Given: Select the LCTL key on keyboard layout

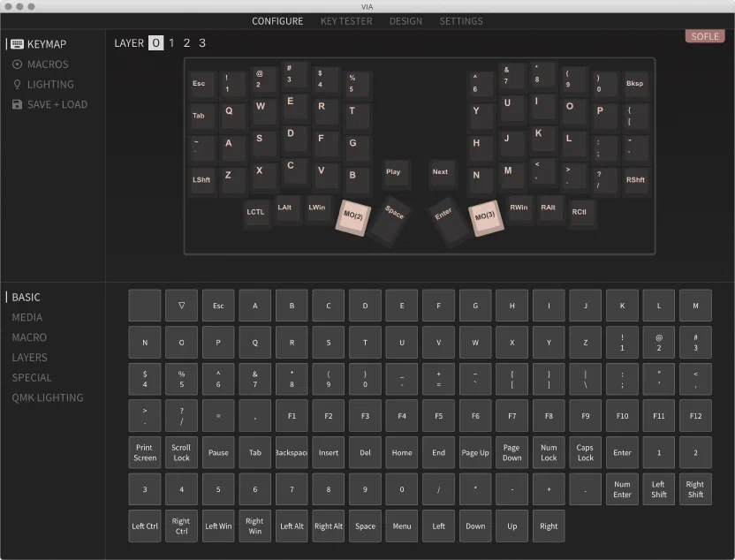Looking at the screenshot, I should pyautogui.click(x=256, y=213).
